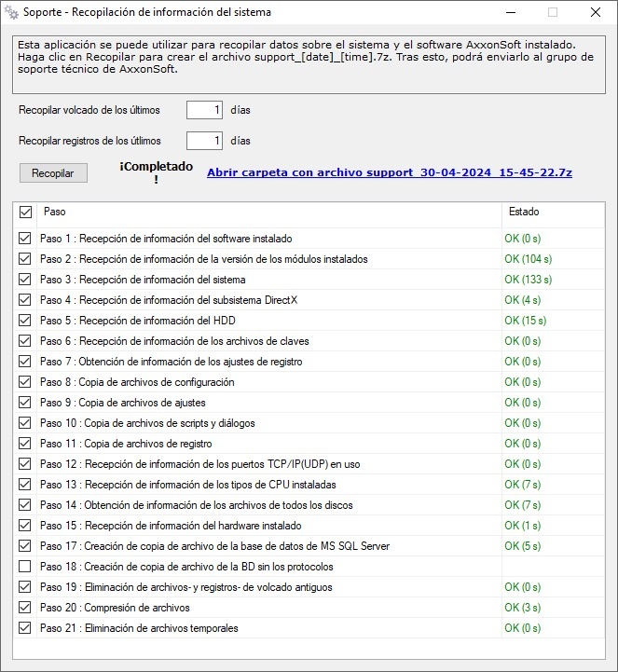This screenshot has height=672, width=618.
Task: Toggle Paso 12 puertos TCP/IP(UDP) checkbox
Action: click(25, 464)
